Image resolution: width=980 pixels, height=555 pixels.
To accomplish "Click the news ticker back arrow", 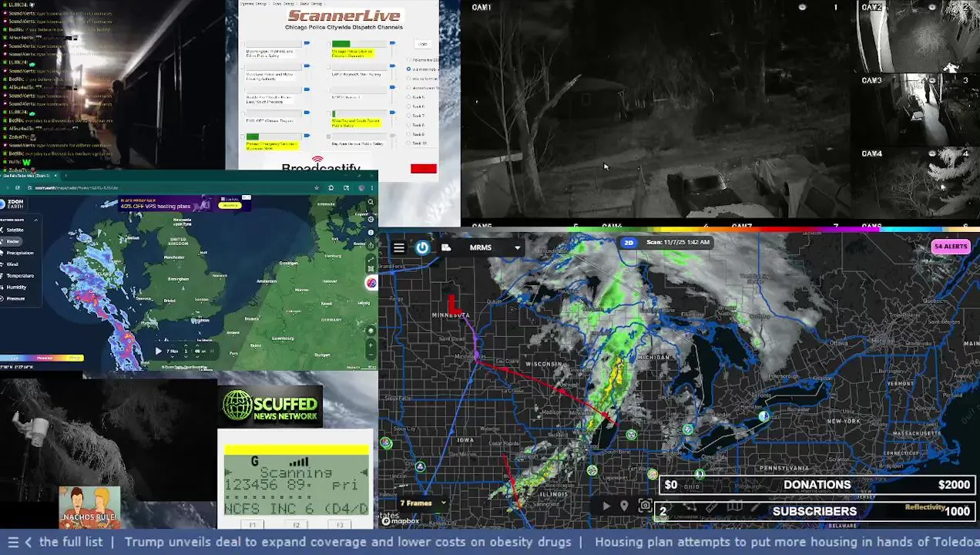I will coord(28,542).
